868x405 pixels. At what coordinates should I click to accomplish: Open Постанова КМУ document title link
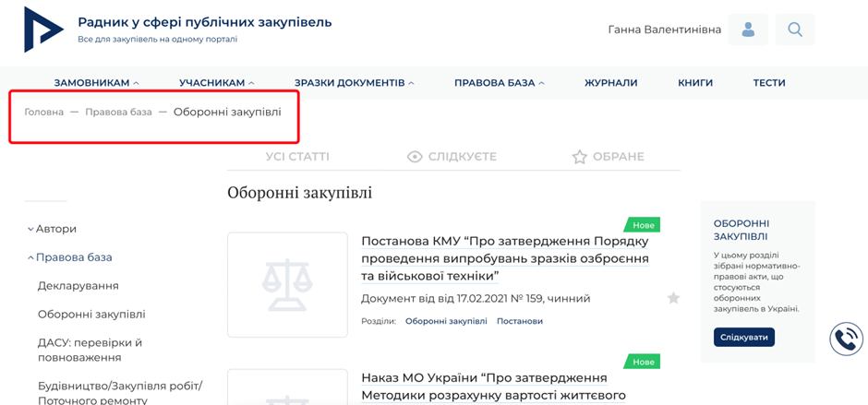[x=505, y=258]
